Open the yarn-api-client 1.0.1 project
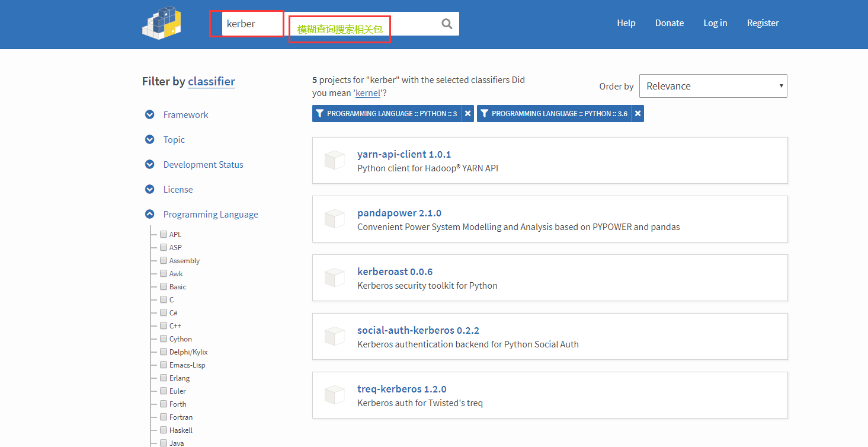This screenshot has height=447, width=868. (404, 154)
